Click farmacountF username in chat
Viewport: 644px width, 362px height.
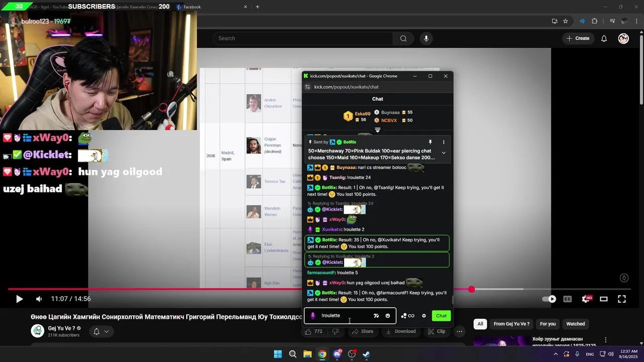click(321, 273)
